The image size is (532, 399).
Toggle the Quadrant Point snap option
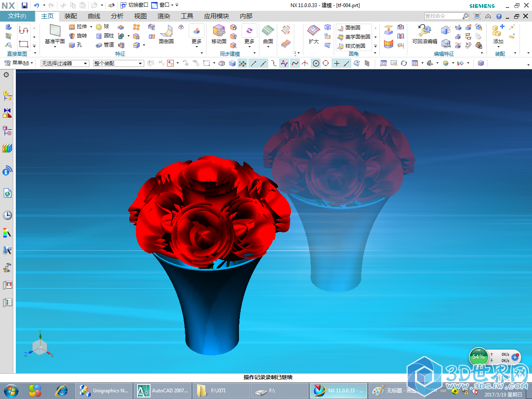point(326,63)
